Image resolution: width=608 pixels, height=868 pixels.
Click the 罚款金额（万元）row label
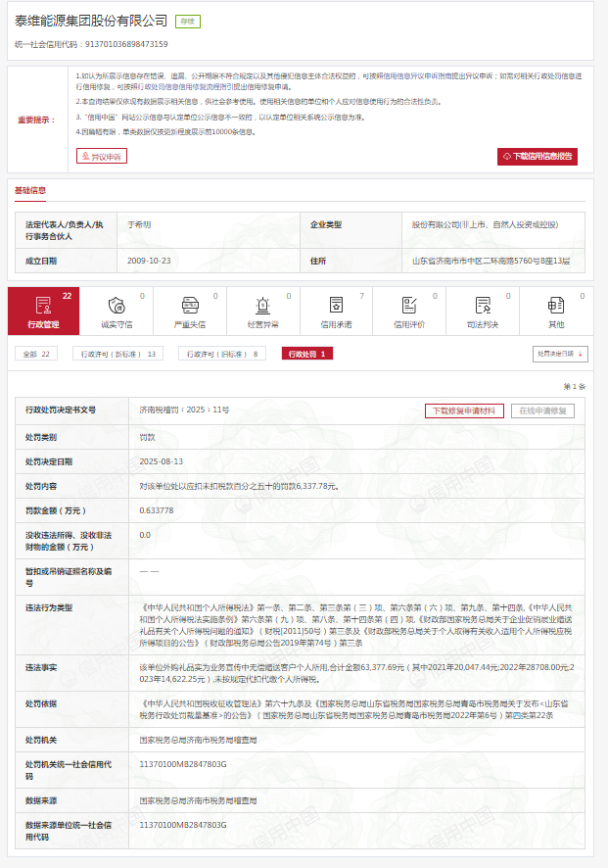(x=56, y=510)
